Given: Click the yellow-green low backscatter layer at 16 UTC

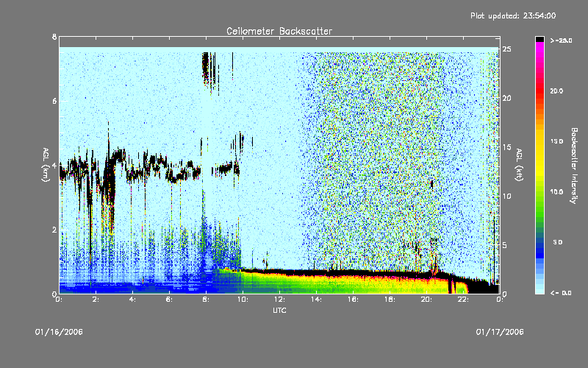Looking at the screenshot, I should pyautogui.click(x=353, y=283).
